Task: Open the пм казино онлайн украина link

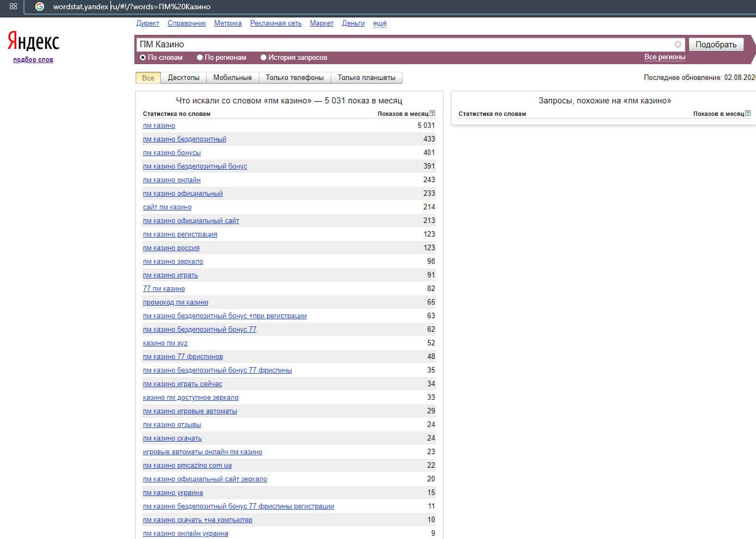Action: (185, 534)
